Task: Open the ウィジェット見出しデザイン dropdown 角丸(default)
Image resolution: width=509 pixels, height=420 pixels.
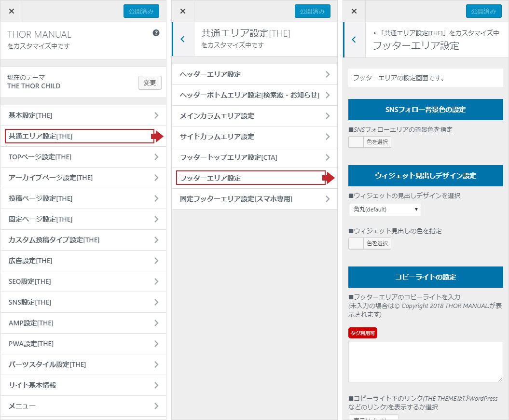Action: coord(385,210)
